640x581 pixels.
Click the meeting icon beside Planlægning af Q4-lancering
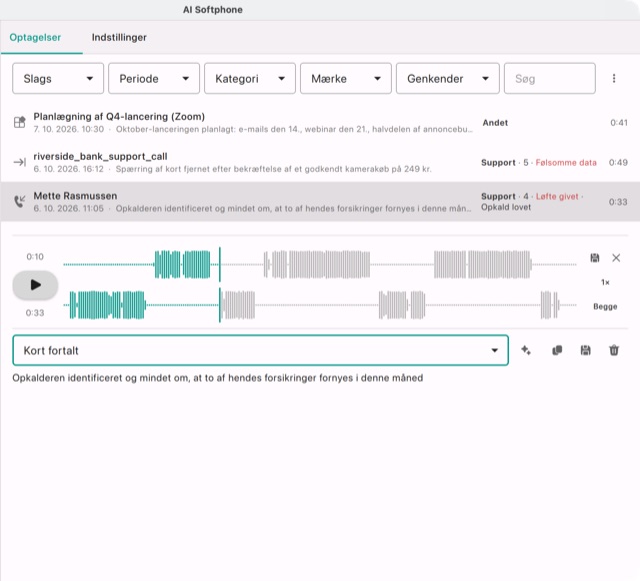pyautogui.click(x=20, y=122)
